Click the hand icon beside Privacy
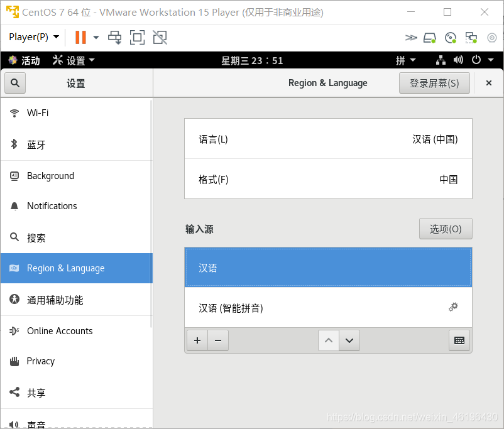Screen dimensions: 504x429 tap(14, 361)
